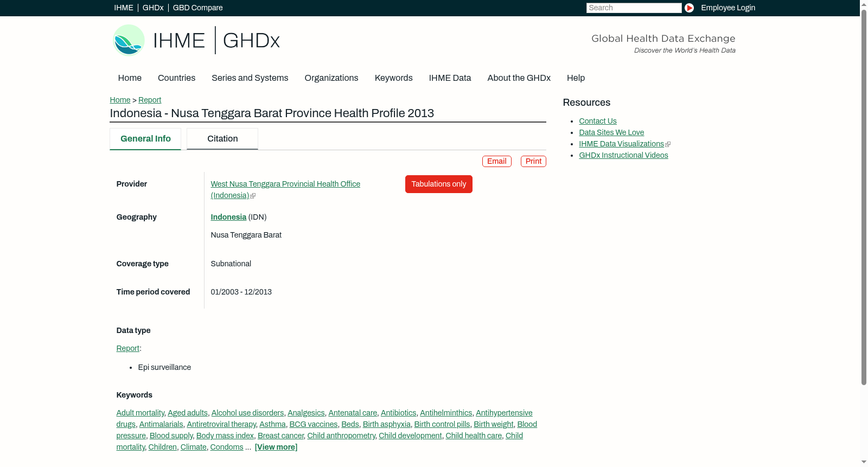
Task: Click Birth weight keyword
Action: (x=494, y=424)
